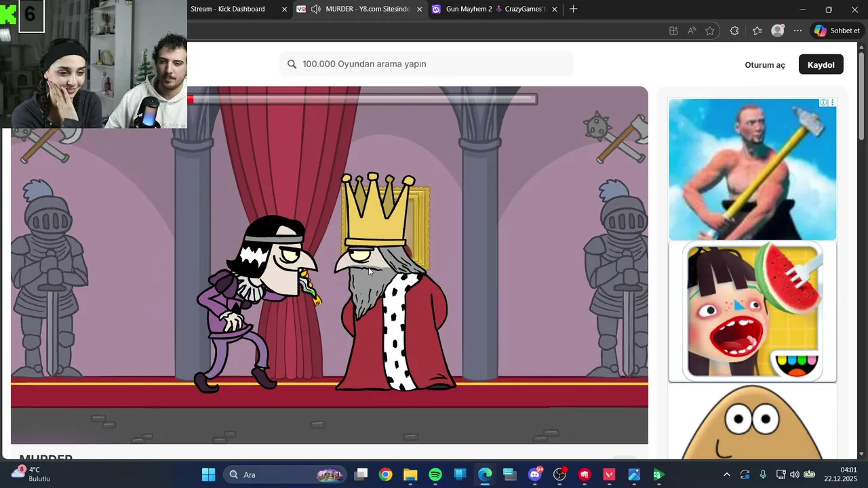Close the MURDER - Y8.com tab
Viewport: 868px width, 488px height.
tap(419, 9)
